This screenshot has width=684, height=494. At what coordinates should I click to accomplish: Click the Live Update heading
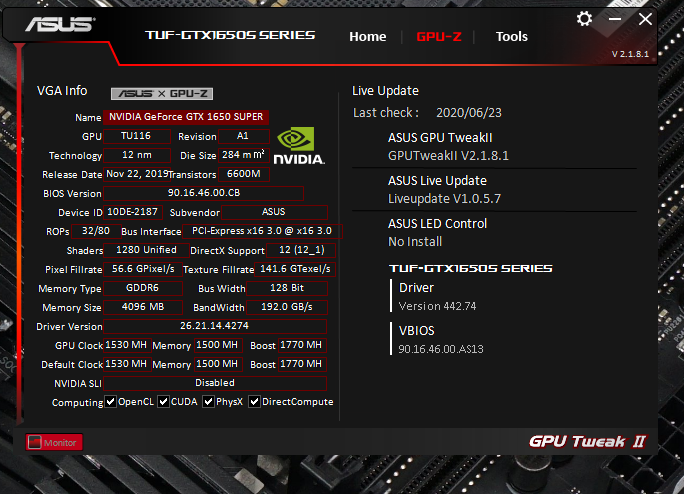[x=385, y=91]
